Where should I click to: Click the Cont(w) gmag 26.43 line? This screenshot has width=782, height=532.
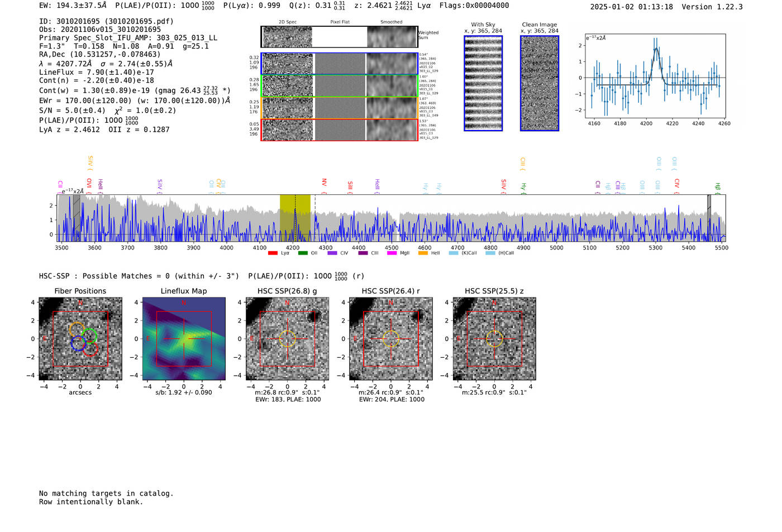click(x=135, y=90)
